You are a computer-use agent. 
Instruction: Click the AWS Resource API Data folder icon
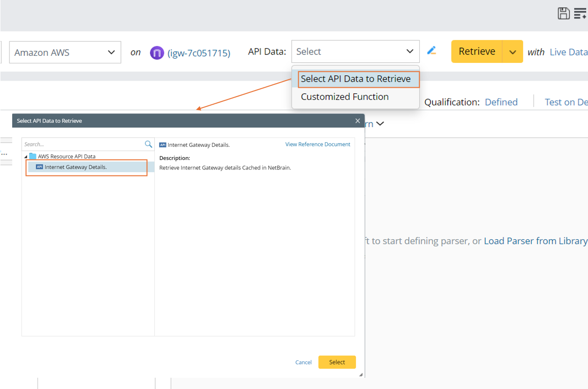coord(33,156)
